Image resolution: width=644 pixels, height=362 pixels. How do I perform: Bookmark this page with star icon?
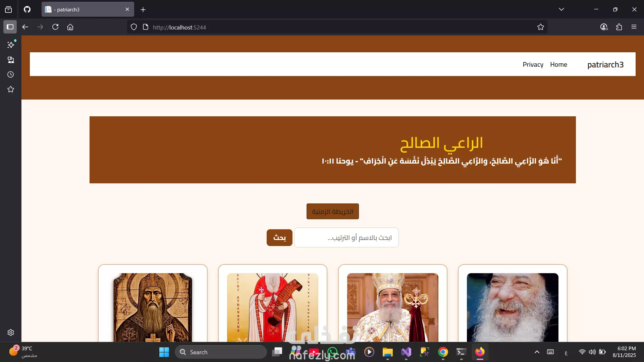pos(540,27)
